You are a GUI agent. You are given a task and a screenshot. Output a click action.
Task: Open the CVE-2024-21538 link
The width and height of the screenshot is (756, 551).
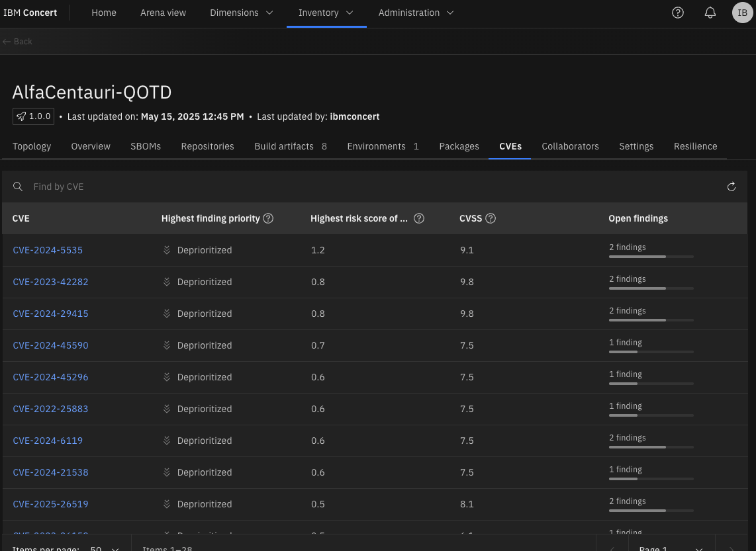coord(50,472)
